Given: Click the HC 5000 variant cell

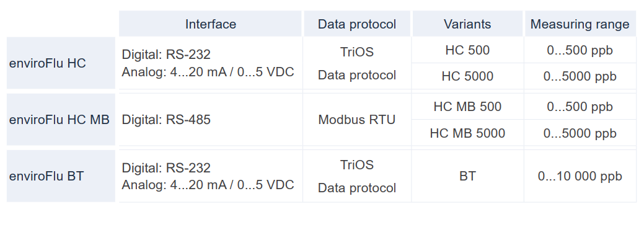Looking at the screenshot, I should [467, 76].
